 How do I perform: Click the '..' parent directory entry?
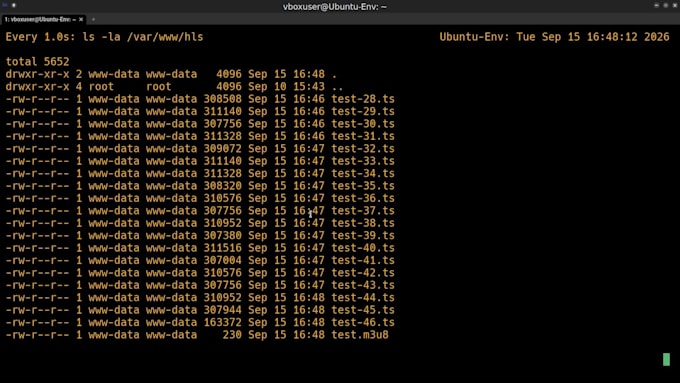pyautogui.click(x=337, y=87)
